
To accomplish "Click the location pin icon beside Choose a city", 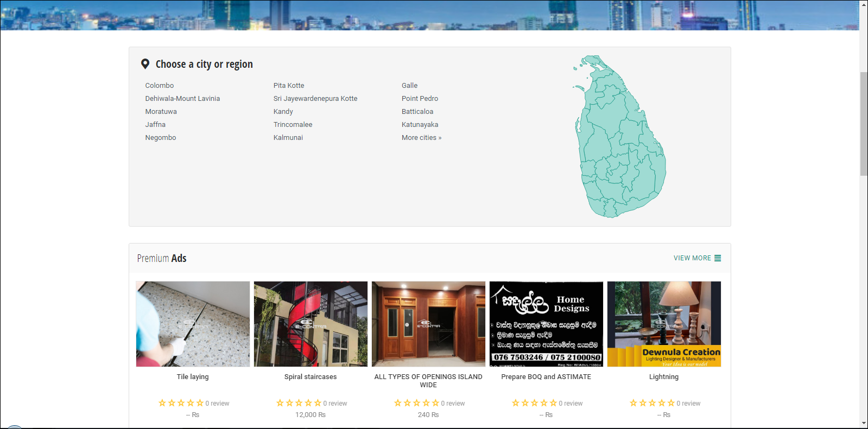I will click(145, 64).
